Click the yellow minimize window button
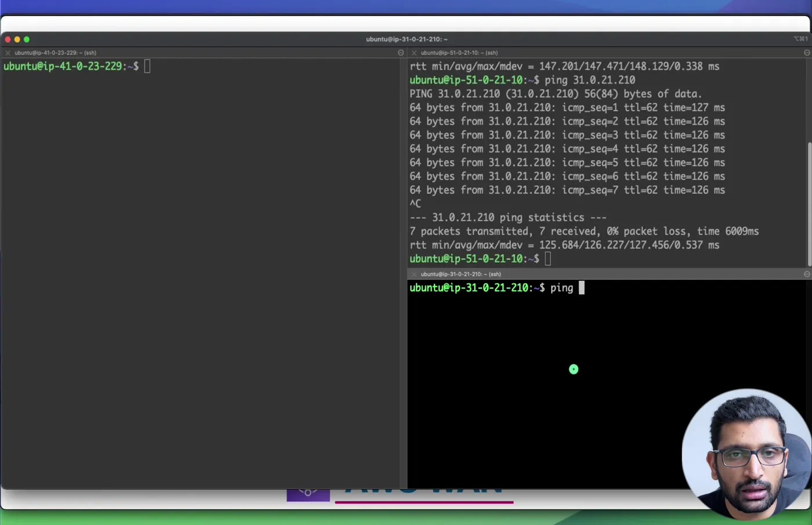 pyautogui.click(x=17, y=39)
